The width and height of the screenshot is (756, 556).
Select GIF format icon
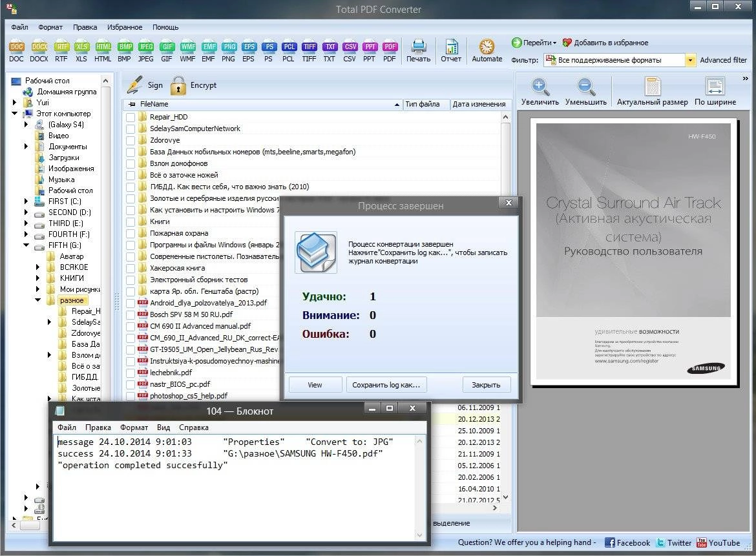[x=167, y=51]
